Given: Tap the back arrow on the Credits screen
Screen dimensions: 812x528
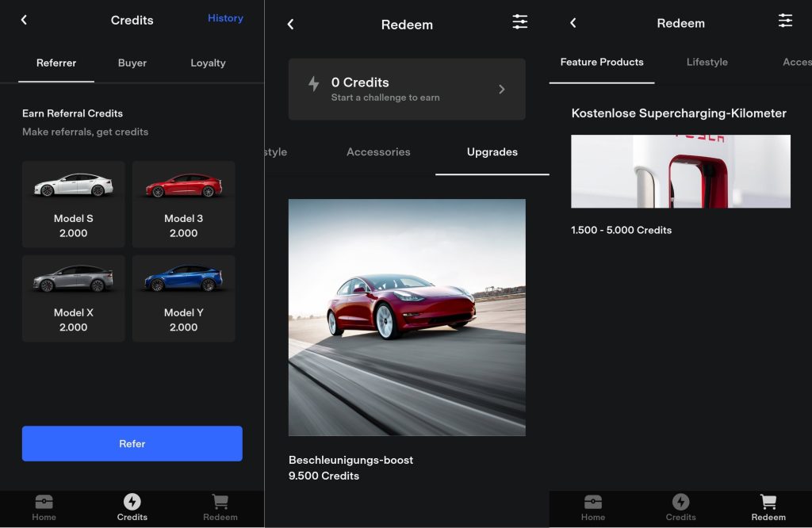Looking at the screenshot, I should tap(24, 20).
